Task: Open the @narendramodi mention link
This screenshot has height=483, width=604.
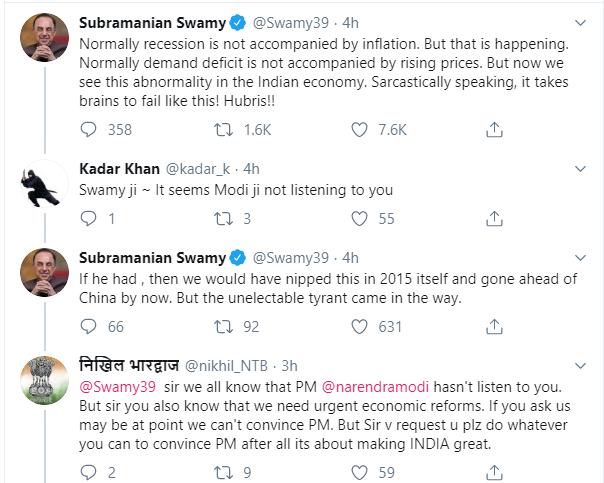Action: [378, 387]
